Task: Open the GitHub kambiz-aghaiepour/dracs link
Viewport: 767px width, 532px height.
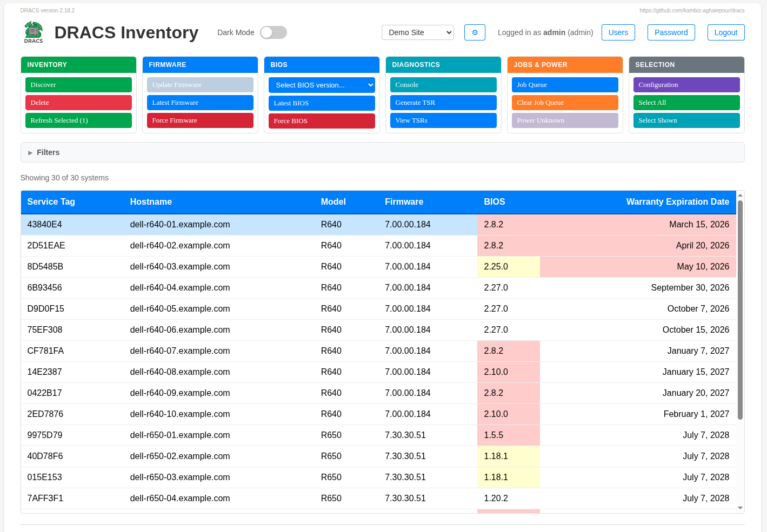Action: 692,10
